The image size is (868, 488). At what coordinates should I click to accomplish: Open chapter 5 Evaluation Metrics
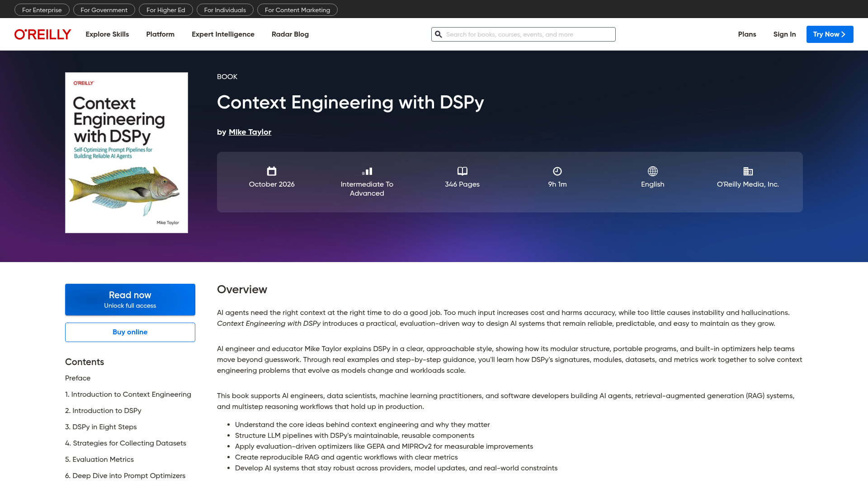99,460
